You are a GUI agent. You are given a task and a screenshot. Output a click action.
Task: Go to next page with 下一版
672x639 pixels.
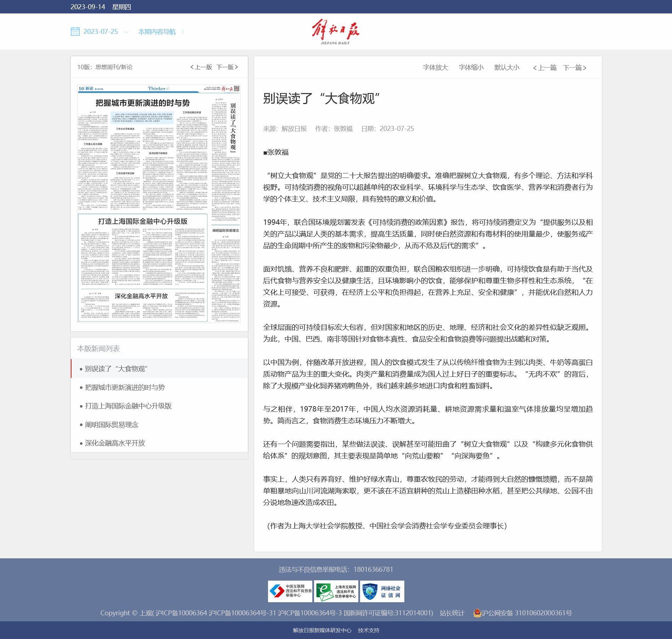(x=227, y=67)
